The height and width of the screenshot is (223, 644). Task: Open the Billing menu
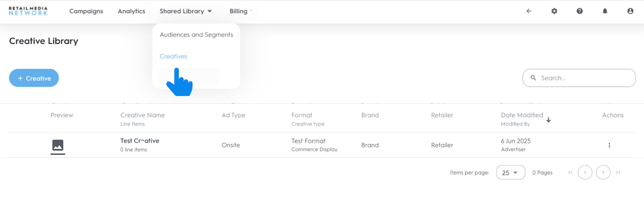coord(239,11)
